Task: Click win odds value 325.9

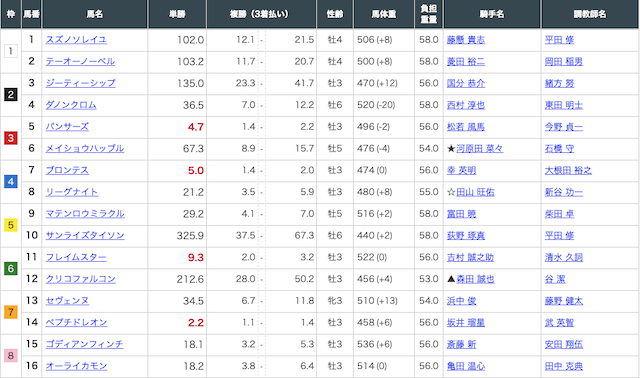Action: (190, 236)
